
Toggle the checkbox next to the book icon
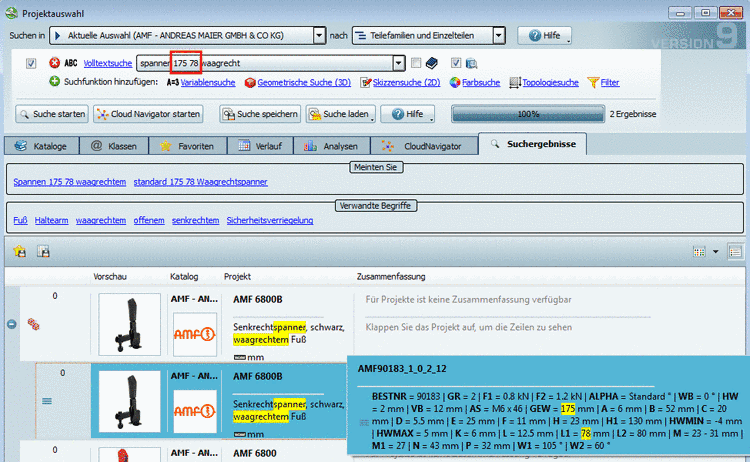coord(416,63)
